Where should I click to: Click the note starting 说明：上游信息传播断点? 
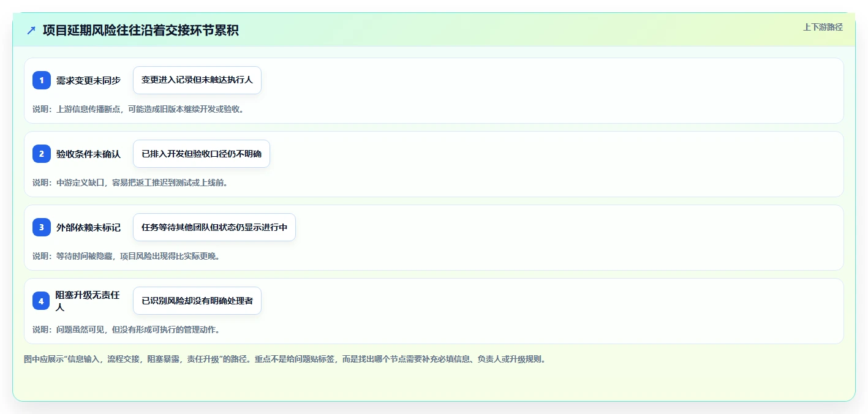point(138,109)
